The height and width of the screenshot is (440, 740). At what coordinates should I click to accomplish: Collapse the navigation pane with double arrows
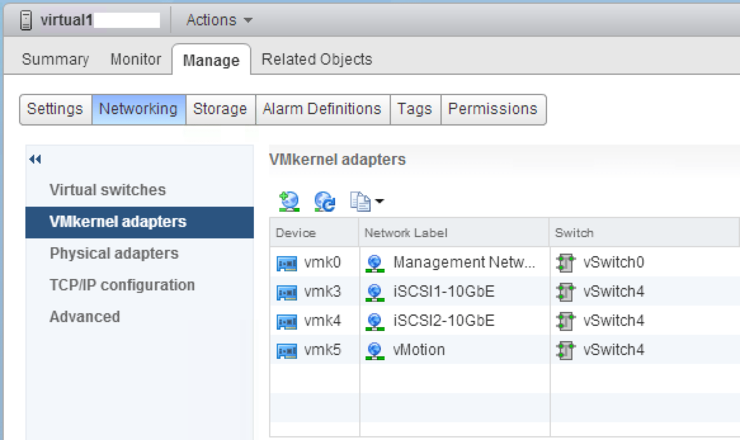tap(35, 160)
